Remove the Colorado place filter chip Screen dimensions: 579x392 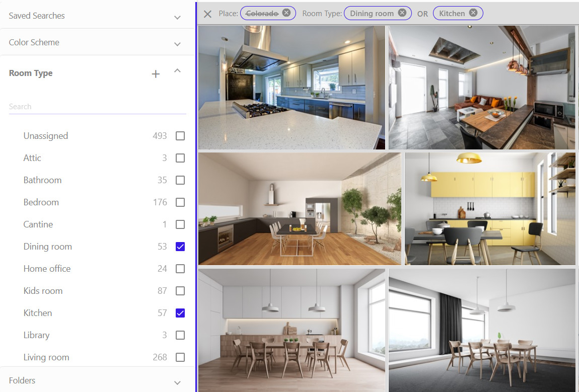click(x=286, y=13)
